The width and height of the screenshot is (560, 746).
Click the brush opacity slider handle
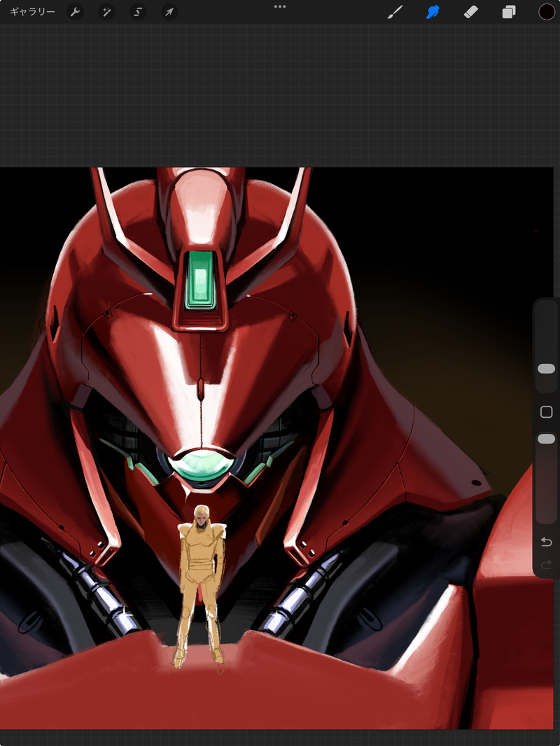(546, 439)
